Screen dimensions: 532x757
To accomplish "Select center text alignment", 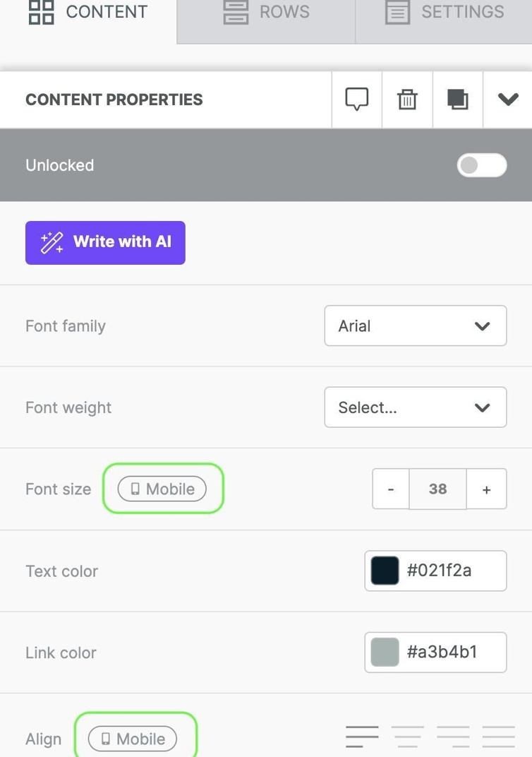I will [x=407, y=737].
